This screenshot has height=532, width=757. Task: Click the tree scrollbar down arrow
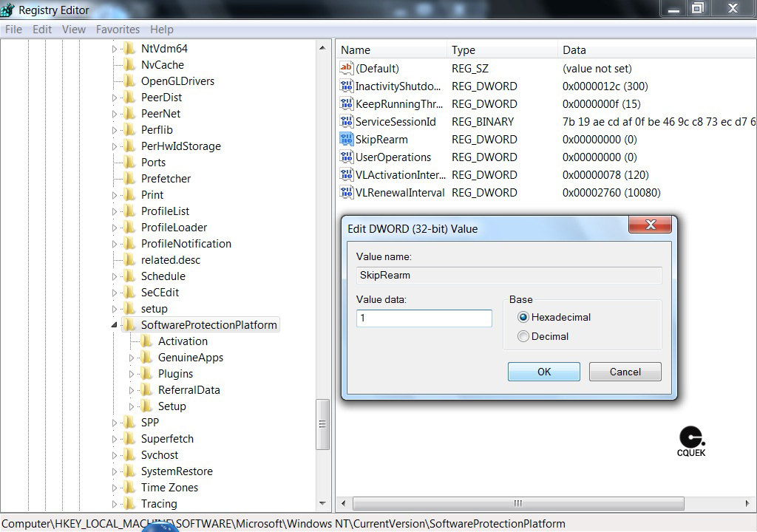[x=322, y=503]
